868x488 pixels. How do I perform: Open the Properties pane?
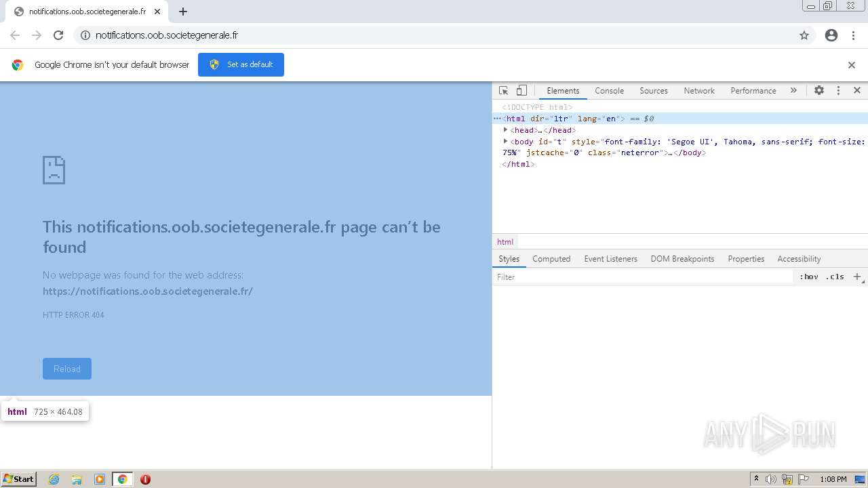pyautogui.click(x=746, y=259)
